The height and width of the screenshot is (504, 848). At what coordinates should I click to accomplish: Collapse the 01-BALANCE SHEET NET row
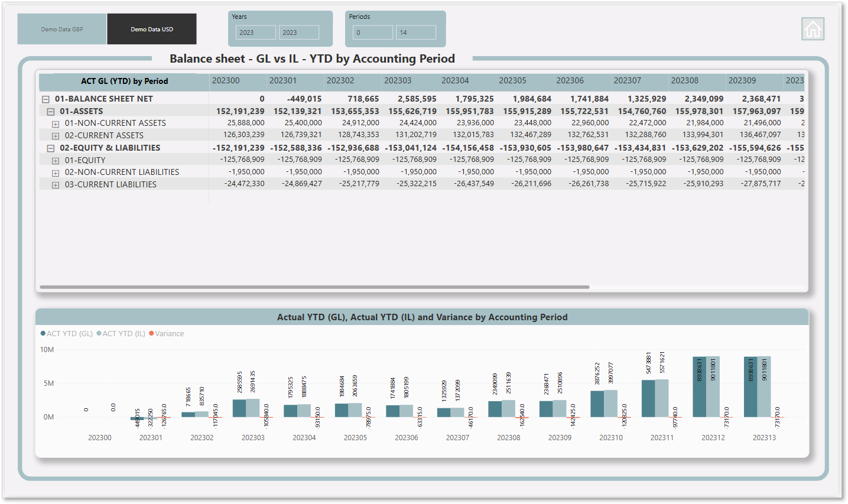[x=46, y=99]
